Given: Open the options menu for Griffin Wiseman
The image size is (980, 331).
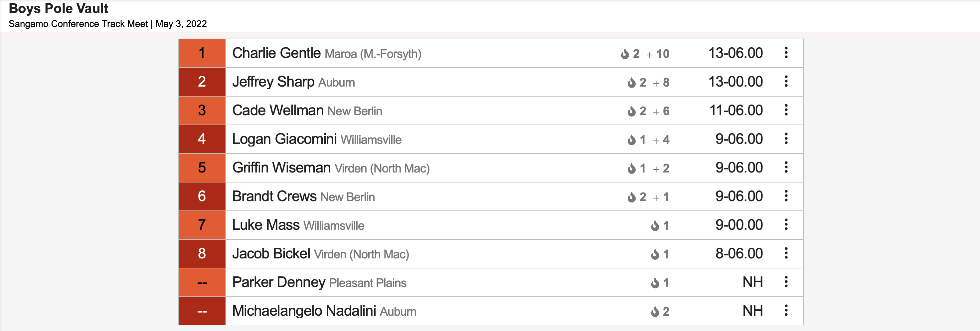Looking at the screenshot, I should tap(786, 167).
